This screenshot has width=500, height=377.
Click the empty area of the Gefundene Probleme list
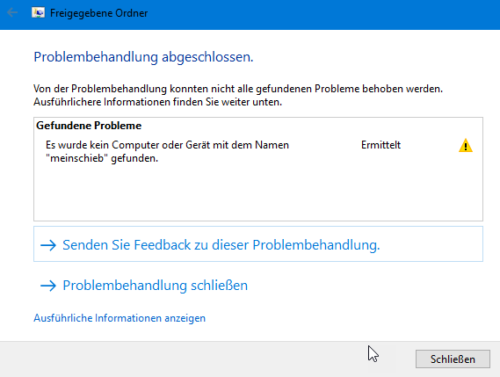pyautogui.click(x=258, y=193)
